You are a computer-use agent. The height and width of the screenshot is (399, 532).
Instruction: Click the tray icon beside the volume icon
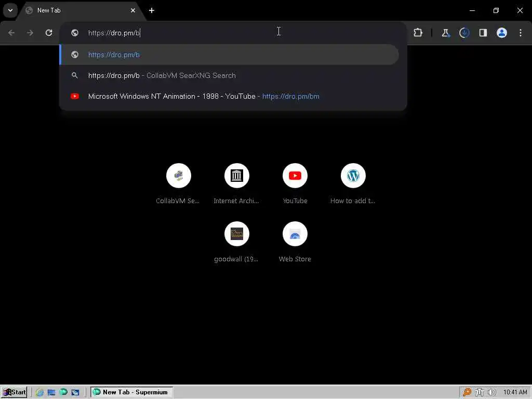[479, 392]
